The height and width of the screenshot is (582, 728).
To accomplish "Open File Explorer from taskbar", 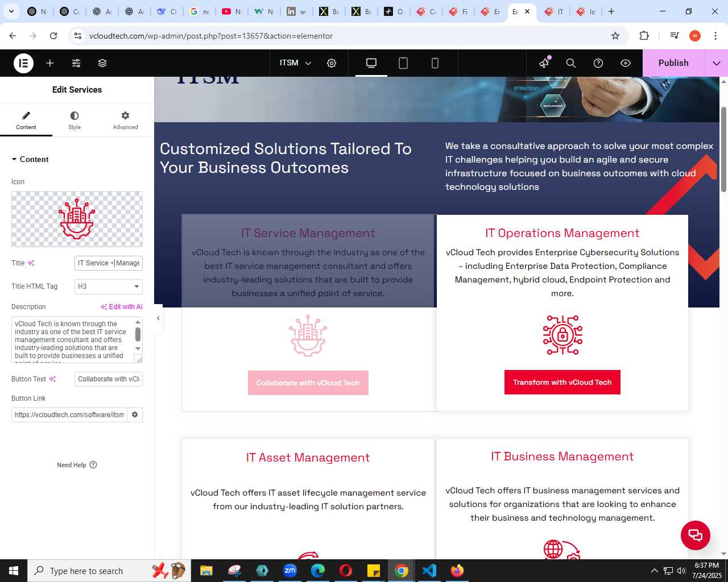I will pos(206,571).
